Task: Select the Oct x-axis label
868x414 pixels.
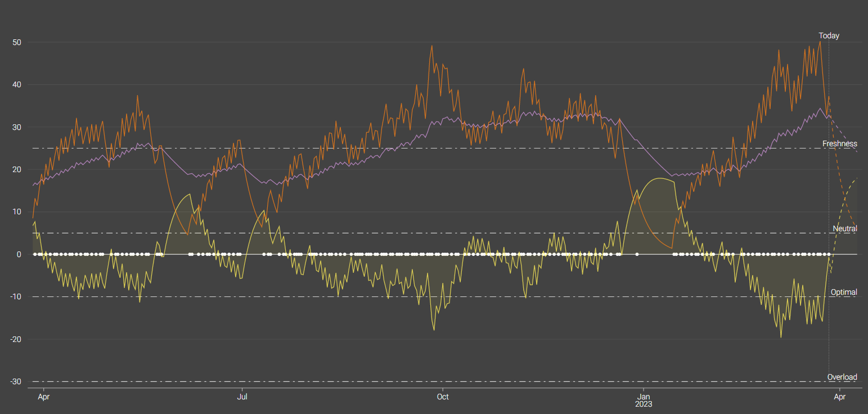Action: [x=443, y=397]
